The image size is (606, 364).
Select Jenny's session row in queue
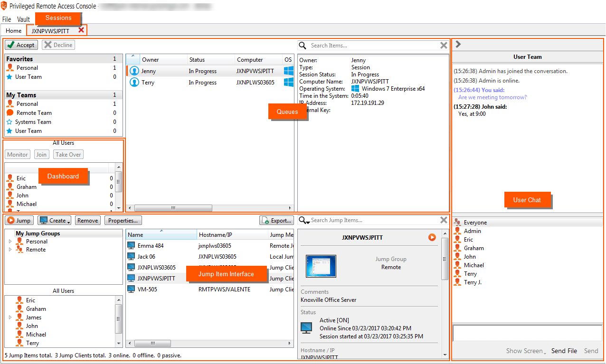pos(210,71)
